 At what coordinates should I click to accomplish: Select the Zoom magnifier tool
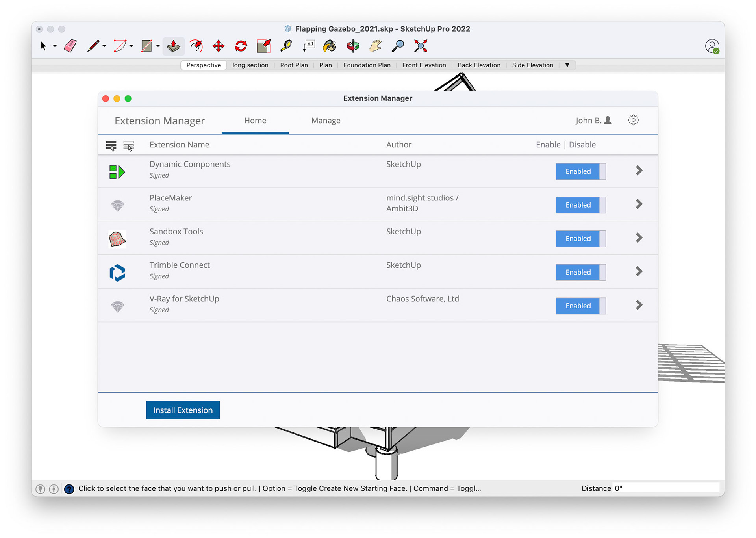point(398,46)
